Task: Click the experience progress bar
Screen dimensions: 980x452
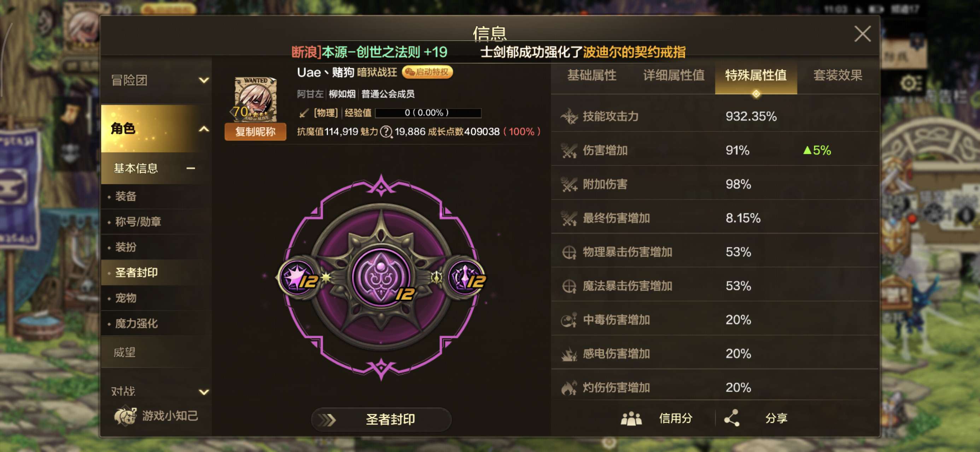Action: coord(428,113)
